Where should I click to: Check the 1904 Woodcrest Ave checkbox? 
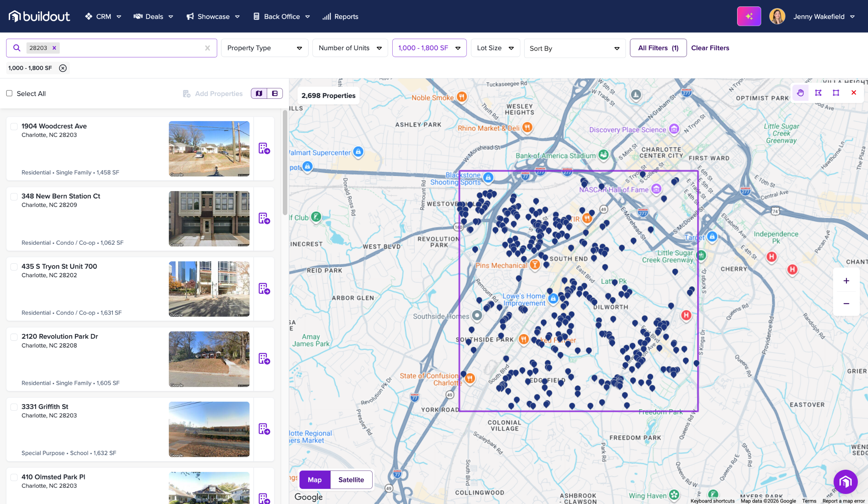tap(14, 127)
